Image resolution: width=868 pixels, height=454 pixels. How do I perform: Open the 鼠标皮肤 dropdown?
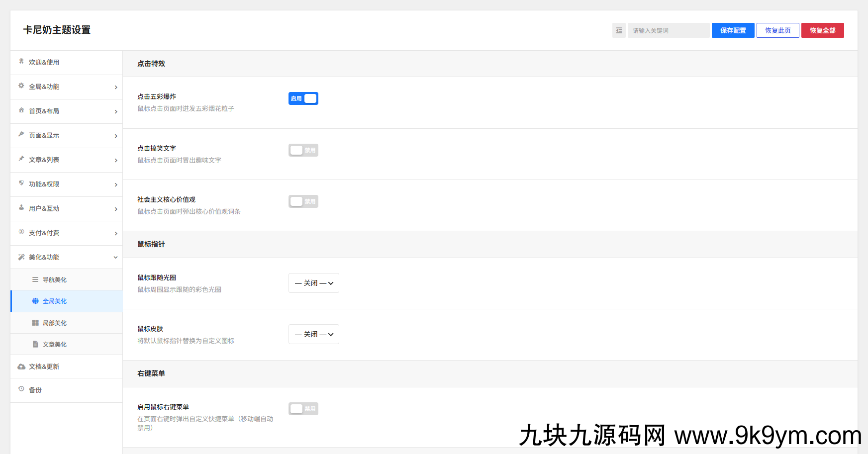pyautogui.click(x=314, y=334)
